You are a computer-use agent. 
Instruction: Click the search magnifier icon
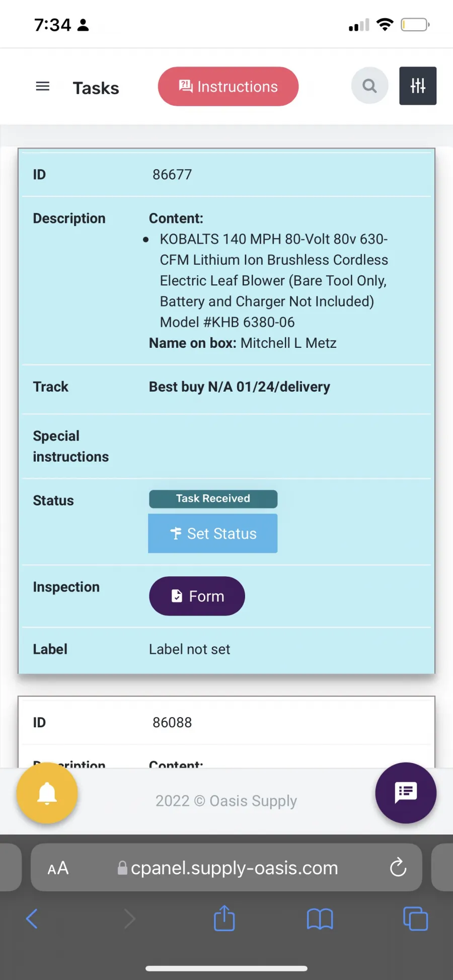coord(370,86)
